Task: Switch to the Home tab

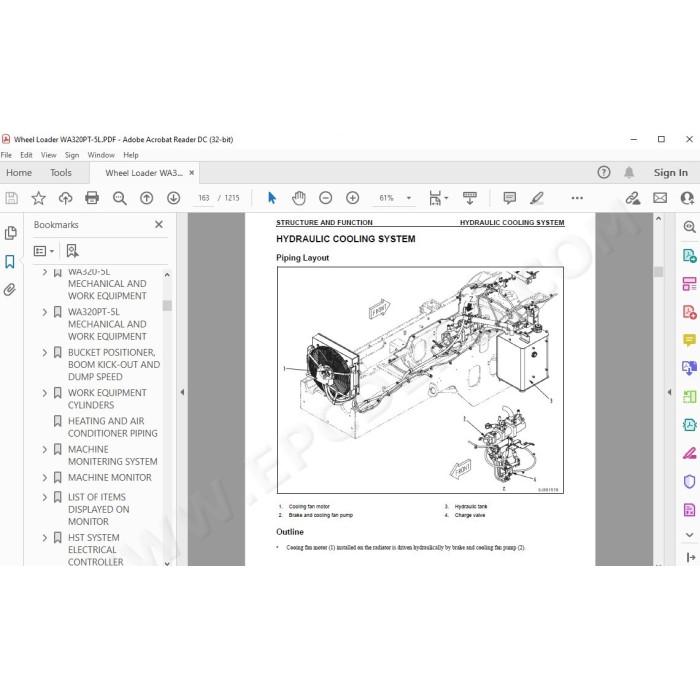Action: coord(19,173)
